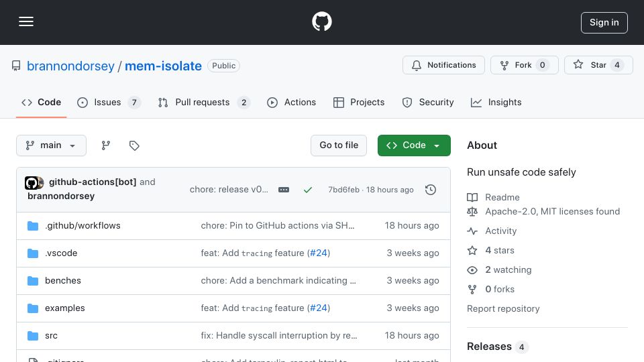Open the src folder
Screen dimensions: 644x362
point(52,336)
